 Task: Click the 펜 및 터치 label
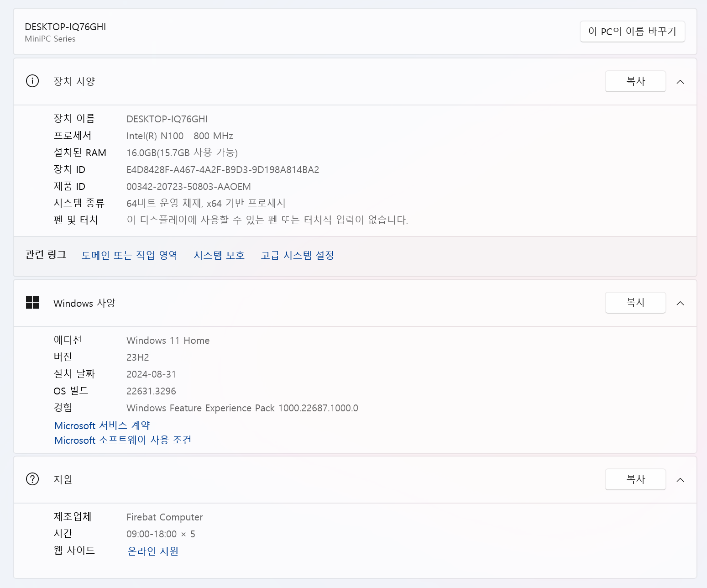(x=76, y=220)
